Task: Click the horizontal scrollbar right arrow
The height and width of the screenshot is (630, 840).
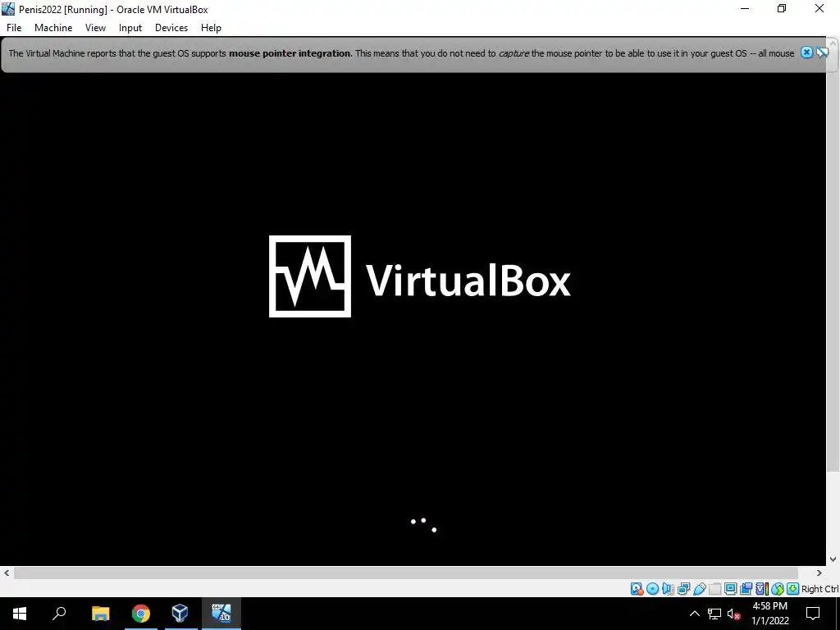Action: (819, 573)
